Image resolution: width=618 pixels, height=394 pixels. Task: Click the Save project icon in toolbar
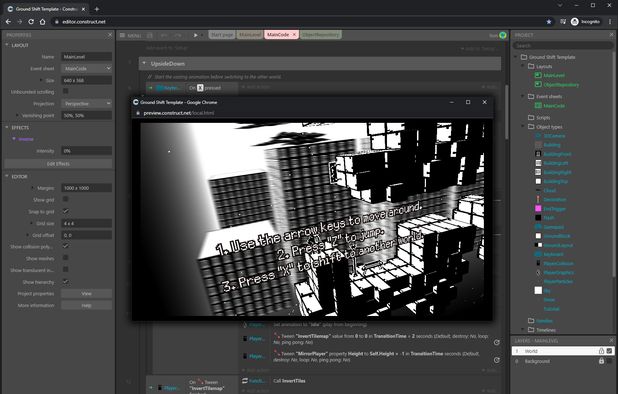[x=150, y=35]
